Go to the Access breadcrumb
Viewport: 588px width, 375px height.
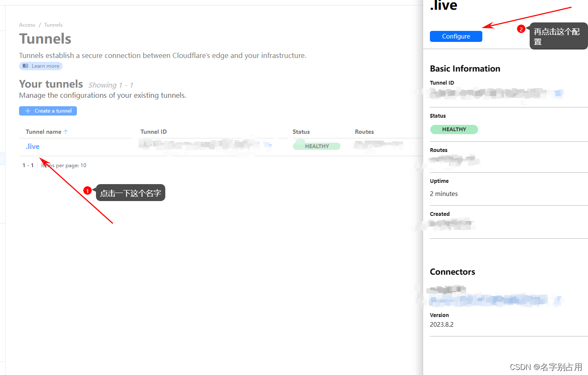[x=27, y=25]
